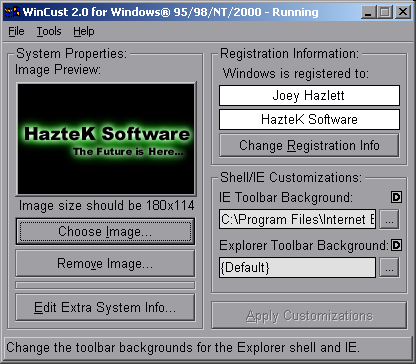416x364 pixels.
Task: Browse for Explorer Toolbar Background file
Action: [389, 267]
